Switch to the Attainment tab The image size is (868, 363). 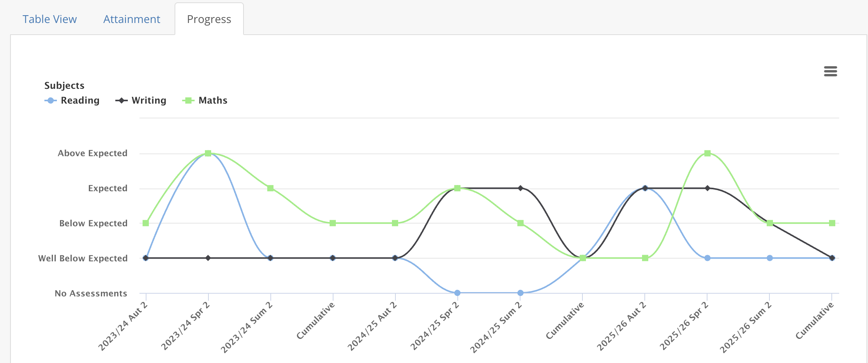pyautogui.click(x=132, y=19)
